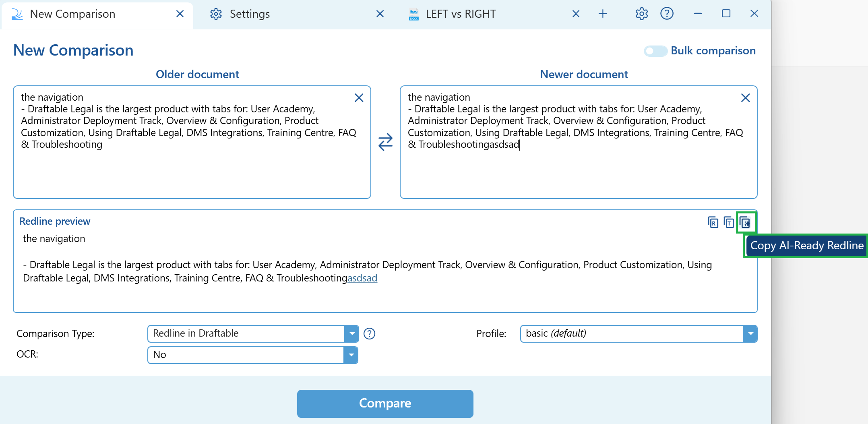
Task: Click the Redline preview heading
Action: coord(55,221)
